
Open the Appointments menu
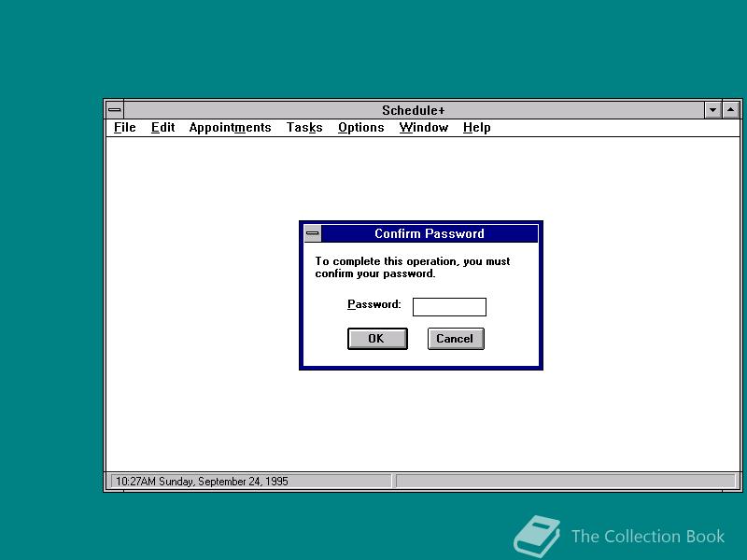tap(230, 128)
